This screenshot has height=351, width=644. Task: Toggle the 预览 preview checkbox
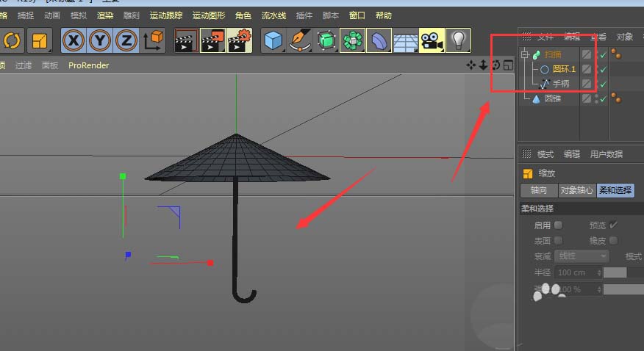[x=613, y=225]
